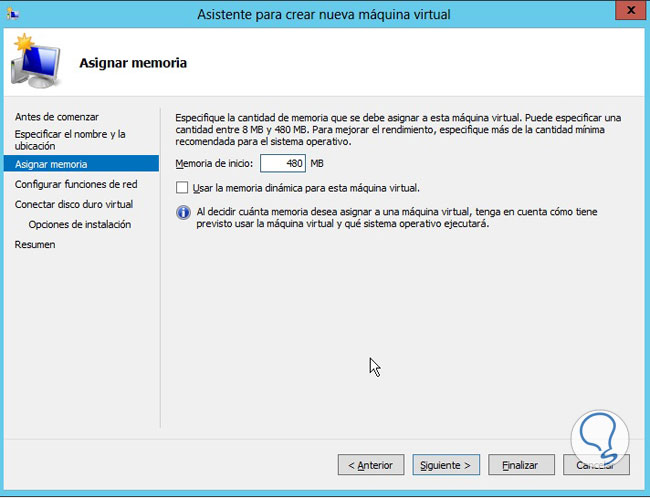This screenshot has height=498, width=650.
Task: Click the MB unit label
Action: (317, 163)
